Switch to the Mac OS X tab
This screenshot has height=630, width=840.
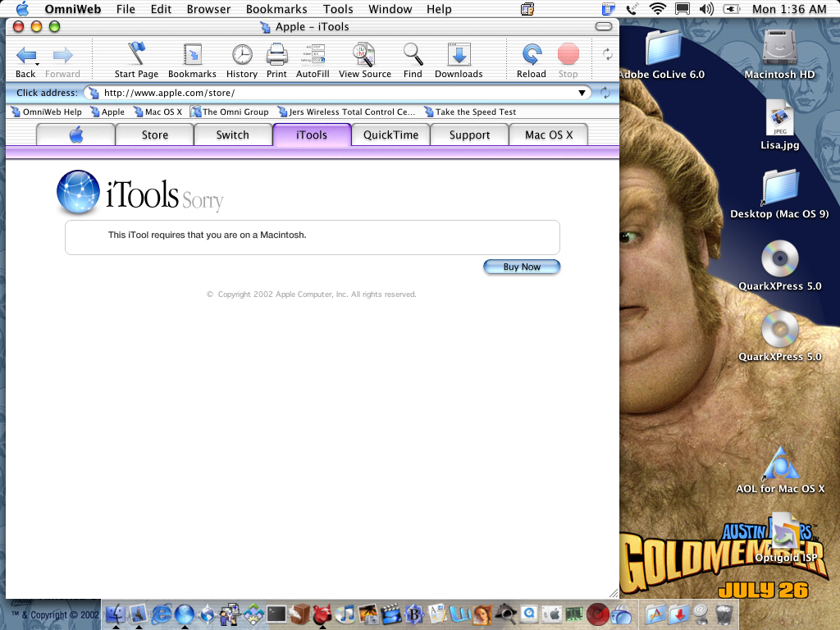click(x=549, y=135)
